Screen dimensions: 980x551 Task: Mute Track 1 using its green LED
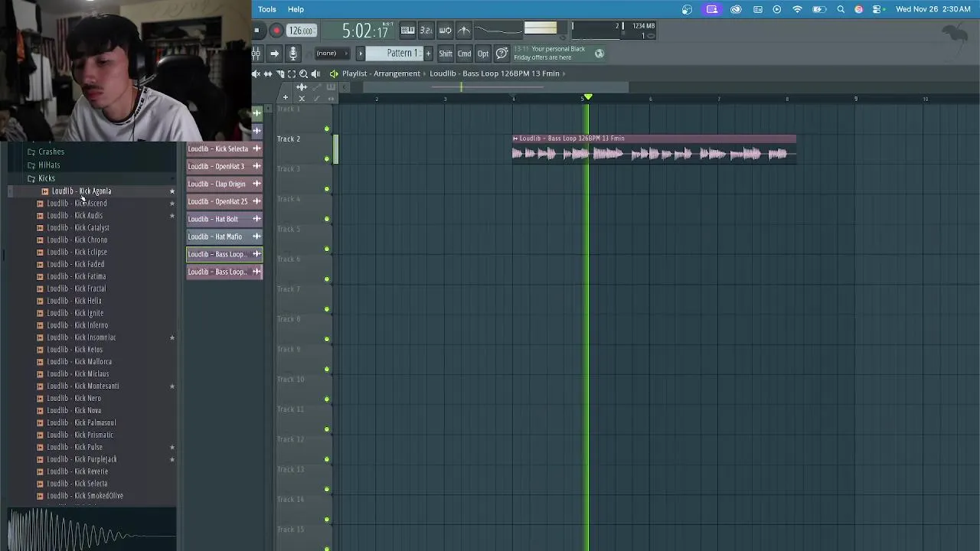tap(327, 129)
